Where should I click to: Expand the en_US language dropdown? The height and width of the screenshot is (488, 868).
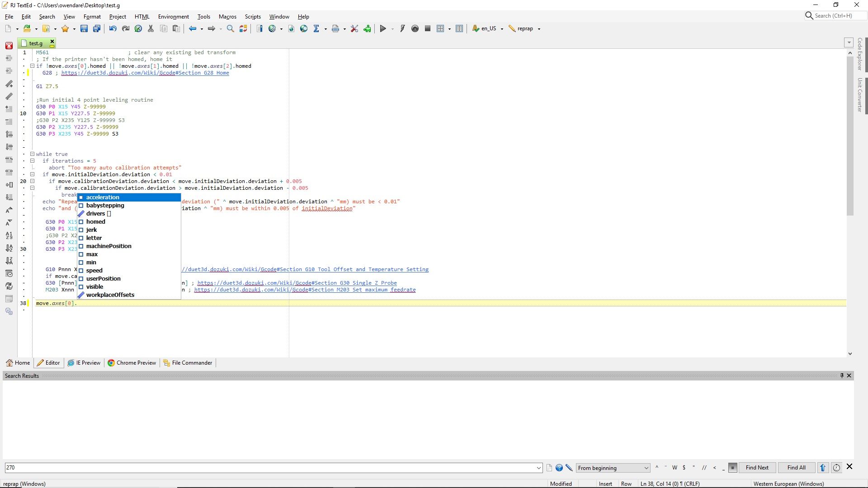click(x=503, y=28)
